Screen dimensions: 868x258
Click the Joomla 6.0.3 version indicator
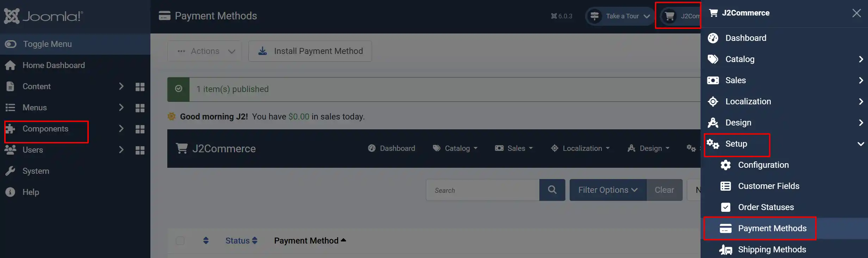tap(562, 16)
